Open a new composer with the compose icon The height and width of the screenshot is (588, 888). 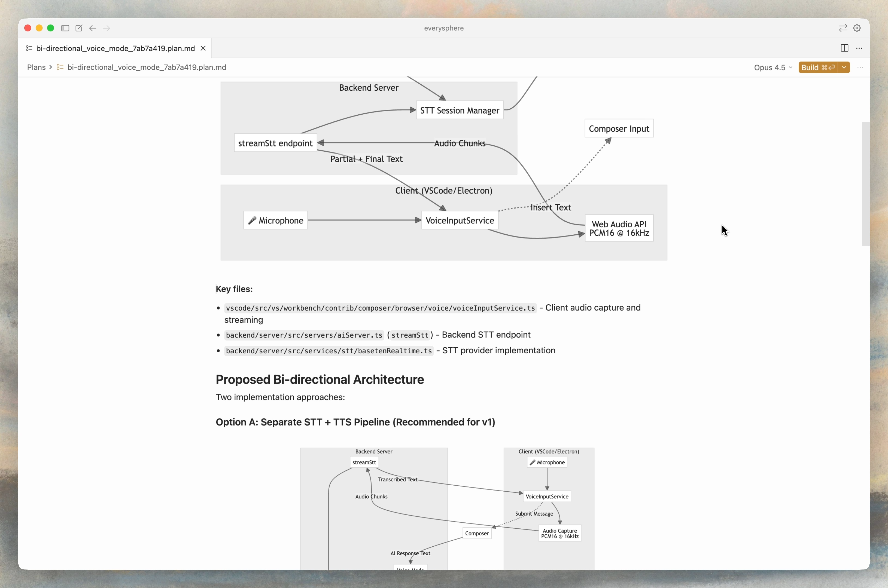pos(78,28)
